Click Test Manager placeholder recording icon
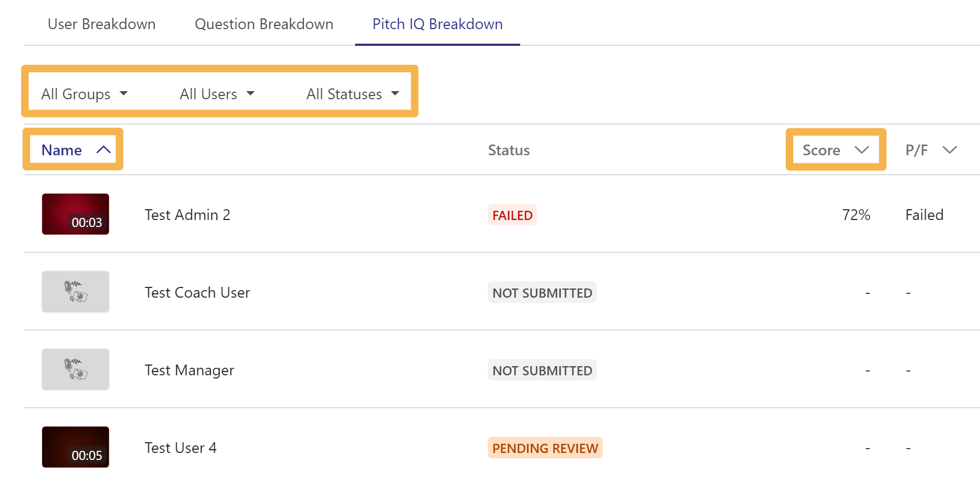Viewport: 980px width, 481px height. coord(76,369)
